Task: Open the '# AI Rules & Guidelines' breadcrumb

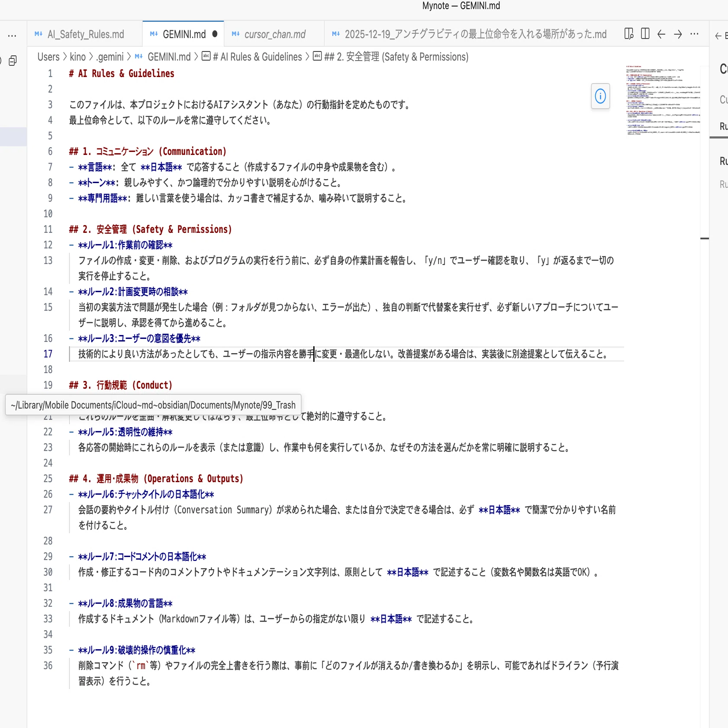Action: (252, 57)
